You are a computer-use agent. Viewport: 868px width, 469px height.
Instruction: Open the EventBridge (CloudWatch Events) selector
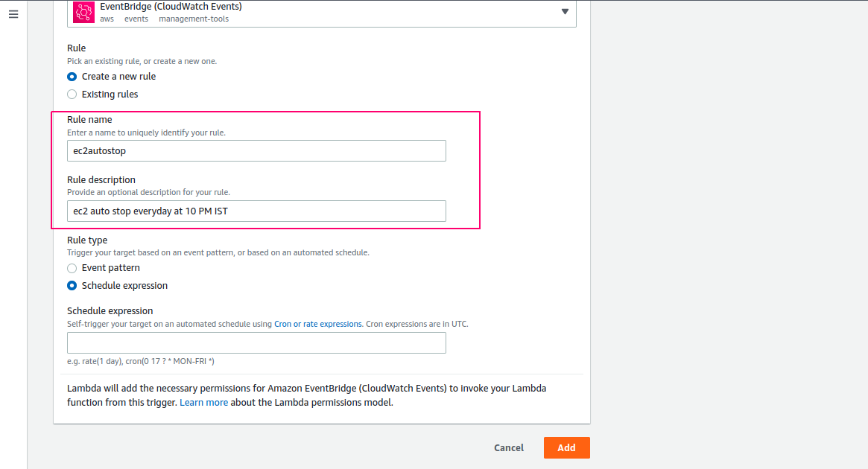point(322,13)
